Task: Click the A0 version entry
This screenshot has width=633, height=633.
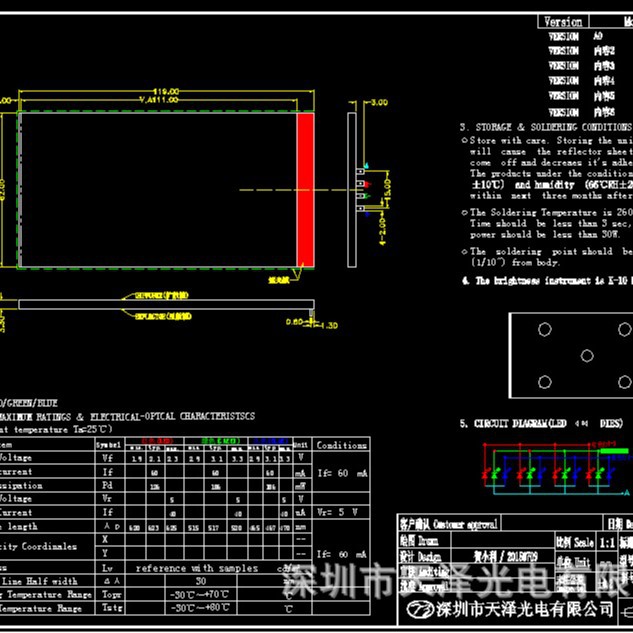Action: (599, 35)
